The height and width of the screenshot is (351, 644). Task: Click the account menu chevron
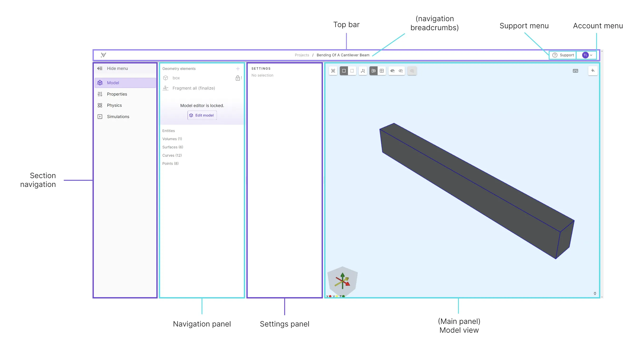[x=591, y=55]
